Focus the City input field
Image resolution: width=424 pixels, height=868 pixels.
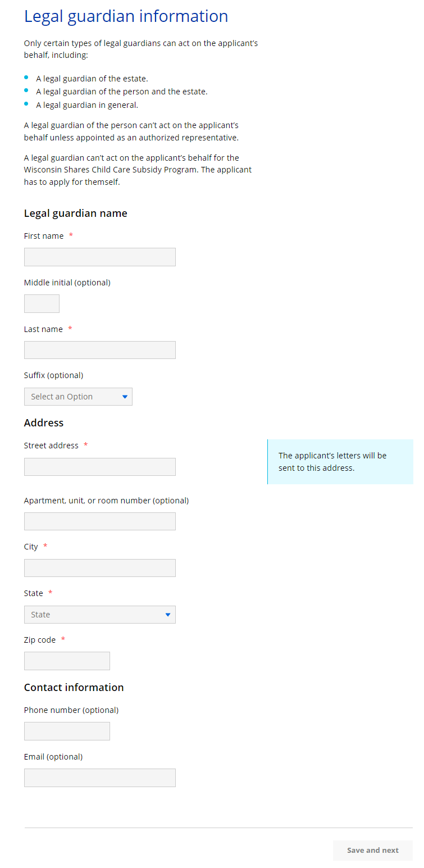(99, 568)
